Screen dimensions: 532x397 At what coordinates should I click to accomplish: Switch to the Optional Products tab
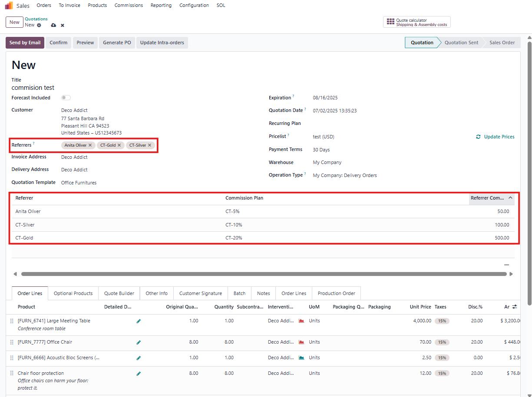click(73, 293)
